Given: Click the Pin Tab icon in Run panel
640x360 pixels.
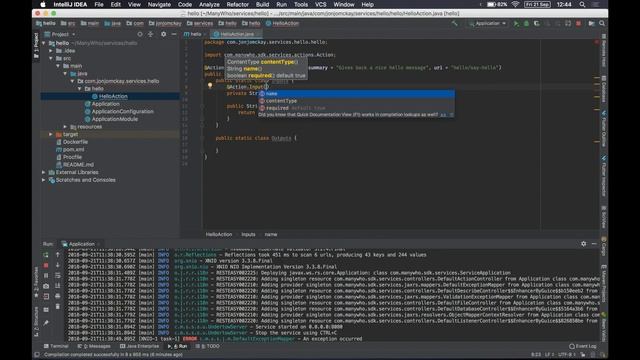Looking at the screenshot, I should click(46, 323).
